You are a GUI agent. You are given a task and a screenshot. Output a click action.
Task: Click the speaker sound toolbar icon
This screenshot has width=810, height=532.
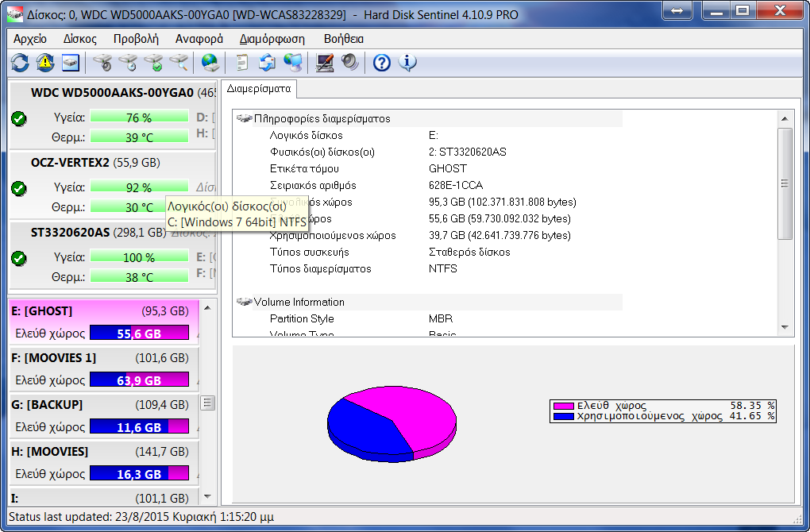349,63
